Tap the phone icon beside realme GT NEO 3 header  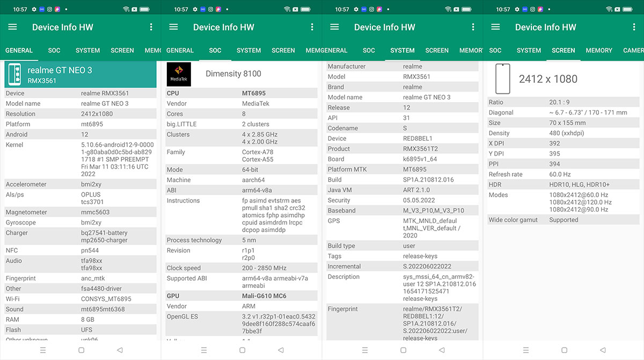coord(14,75)
